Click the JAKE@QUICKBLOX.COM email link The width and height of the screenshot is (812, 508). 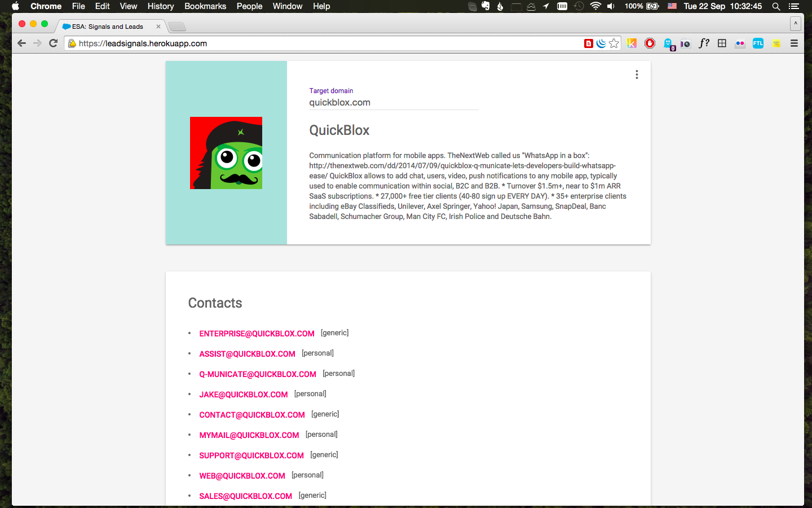(244, 395)
